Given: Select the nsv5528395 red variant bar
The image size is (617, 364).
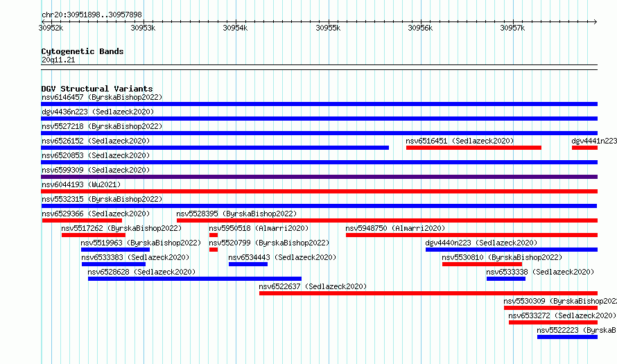Looking at the screenshot, I should [x=388, y=220].
